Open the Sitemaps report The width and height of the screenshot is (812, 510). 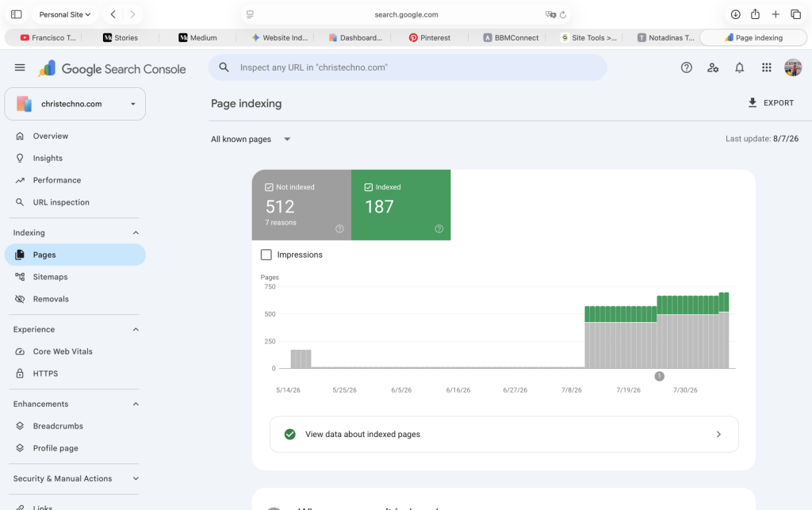[x=75, y=277]
